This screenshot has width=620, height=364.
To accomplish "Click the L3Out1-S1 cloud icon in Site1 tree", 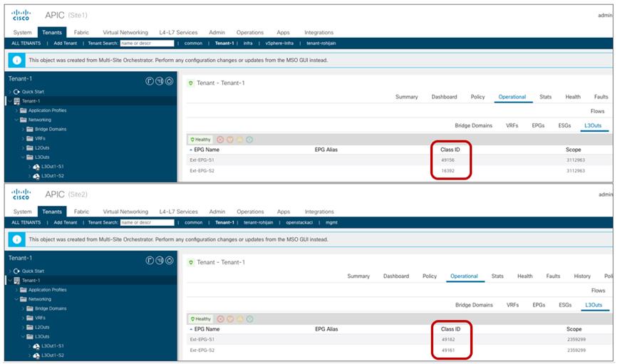I will [36, 167].
